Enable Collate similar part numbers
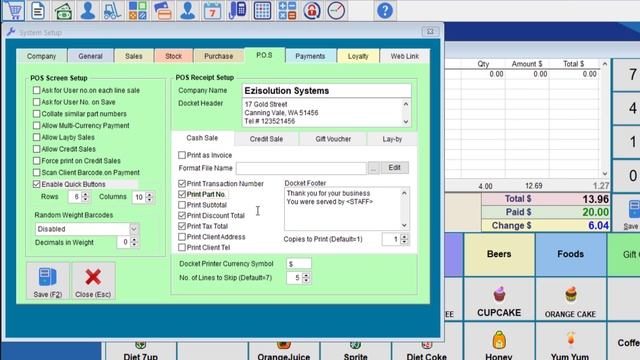 (37, 113)
